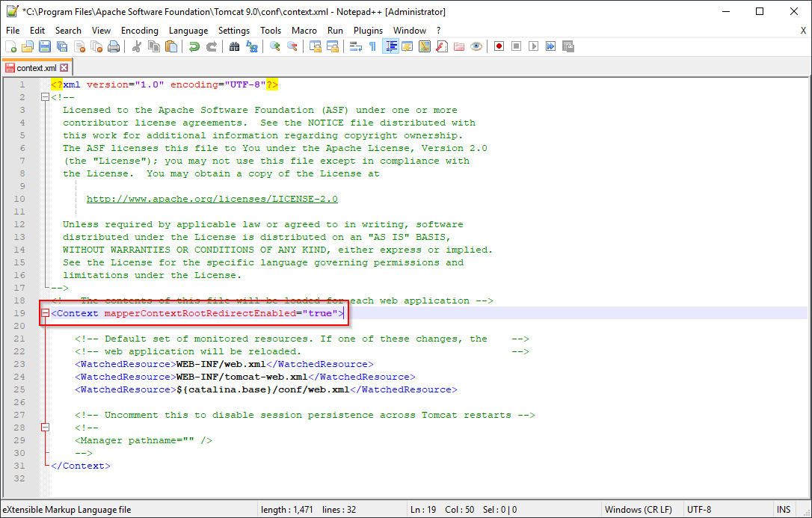Click the Apache LICENSE-2.0 URL link
Image resolution: width=812 pixels, height=518 pixels.
pos(212,199)
